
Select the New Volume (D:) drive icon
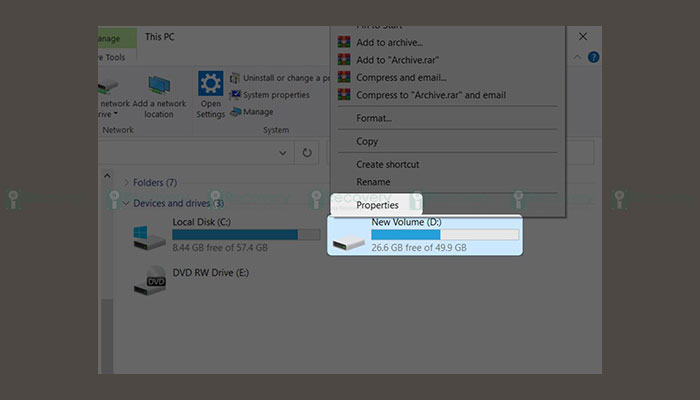pyautogui.click(x=349, y=243)
